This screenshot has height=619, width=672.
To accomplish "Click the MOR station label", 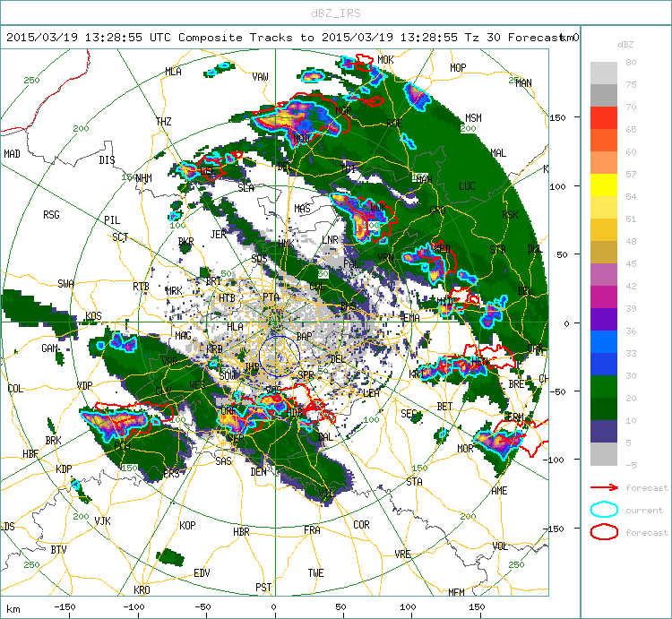I will 465,449.
